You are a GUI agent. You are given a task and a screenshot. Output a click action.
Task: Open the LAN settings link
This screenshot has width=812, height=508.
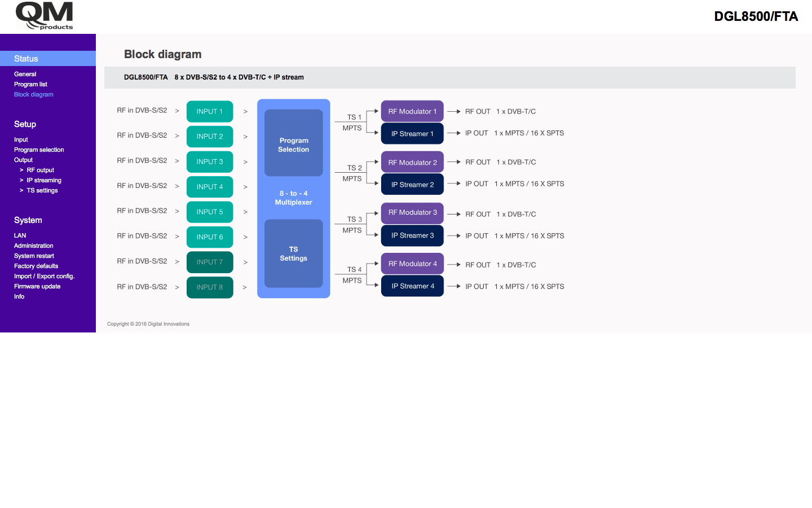pyautogui.click(x=20, y=235)
